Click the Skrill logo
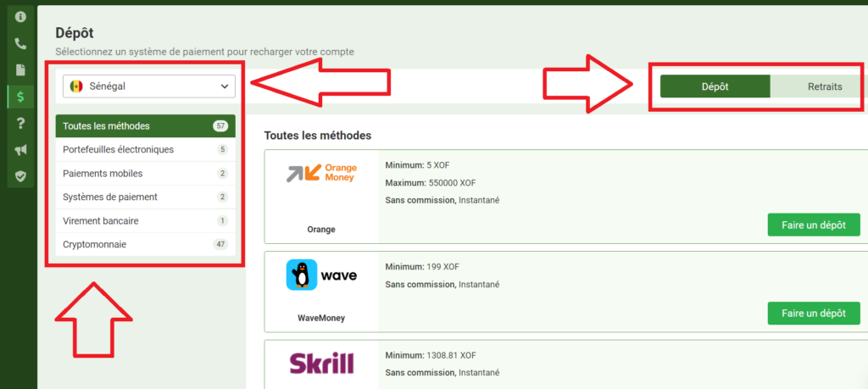The height and width of the screenshot is (389, 868). click(x=321, y=364)
